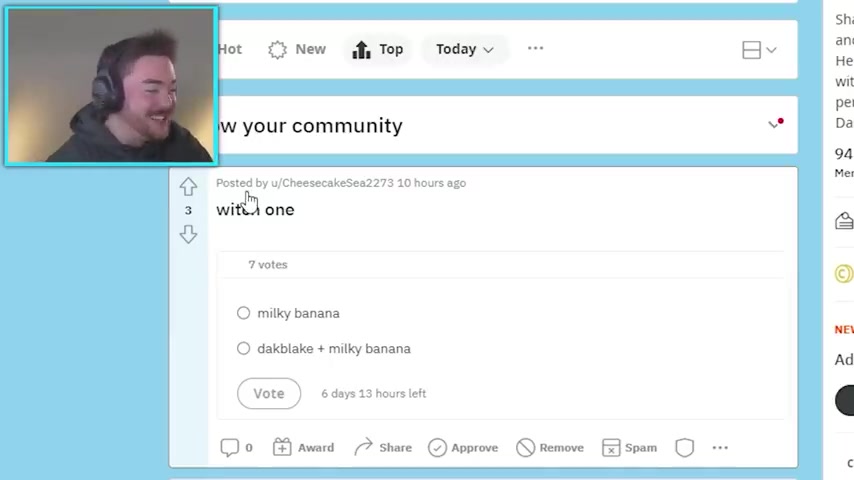
Task: Submit the poll using Vote button
Action: [269, 393]
